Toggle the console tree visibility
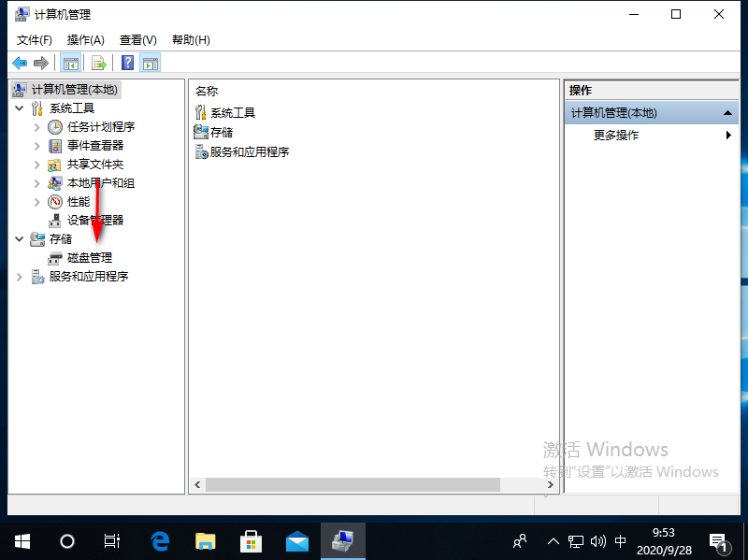Image resolution: width=748 pixels, height=560 pixels. pos(71,63)
